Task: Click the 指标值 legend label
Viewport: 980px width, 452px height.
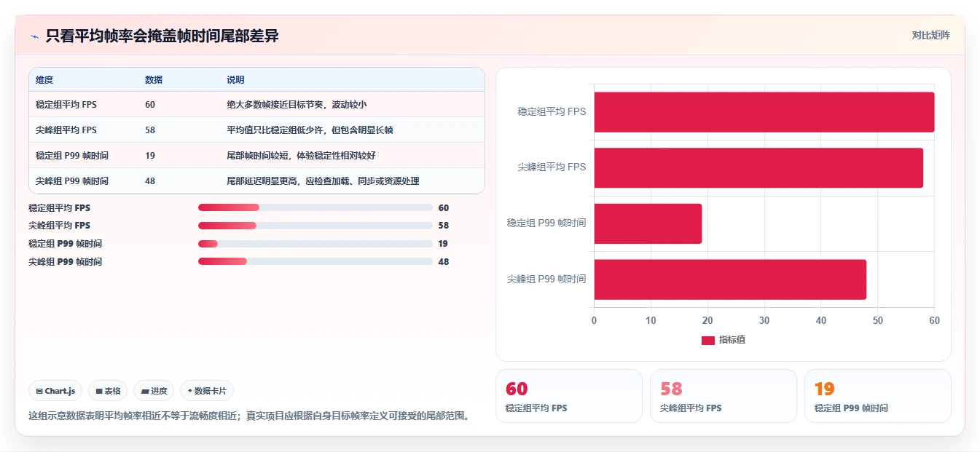Action: [x=732, y=340]
